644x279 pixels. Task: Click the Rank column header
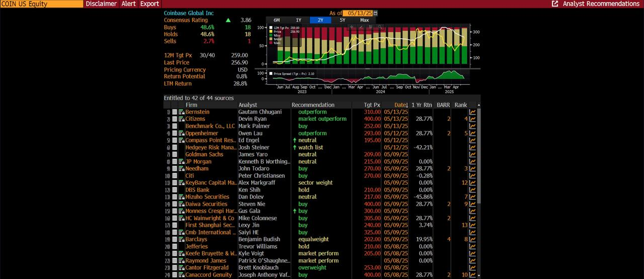pos(460,105)
